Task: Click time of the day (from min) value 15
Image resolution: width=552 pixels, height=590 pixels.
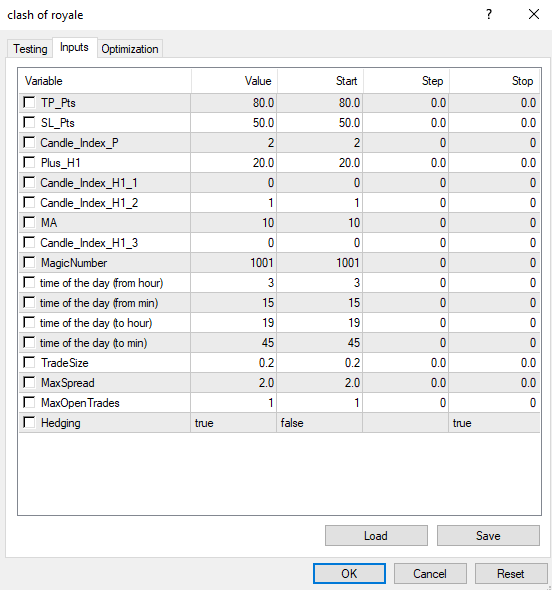Action: coord(234,303)
